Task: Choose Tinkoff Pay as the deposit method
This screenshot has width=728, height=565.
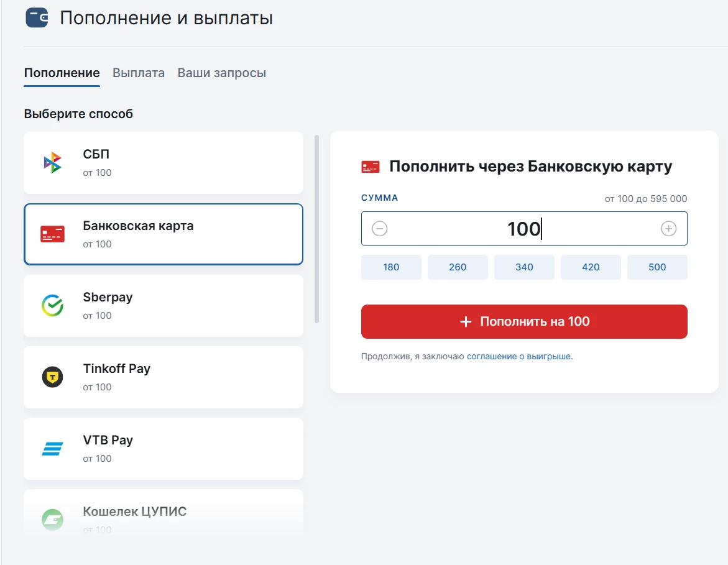Action: [x=164, y=377]
